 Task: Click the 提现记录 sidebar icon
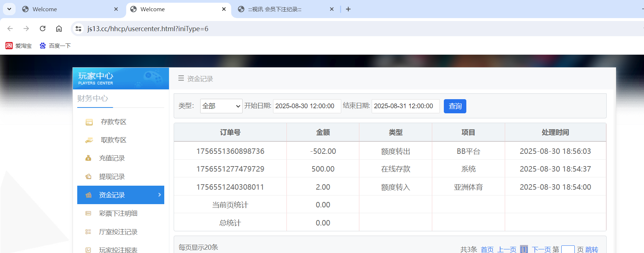(x=88, y=177)
